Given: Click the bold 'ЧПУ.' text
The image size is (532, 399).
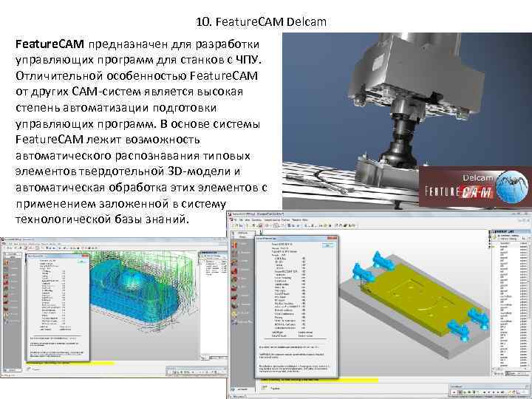Looking at the screenshot, I should (x=249, y=60).
